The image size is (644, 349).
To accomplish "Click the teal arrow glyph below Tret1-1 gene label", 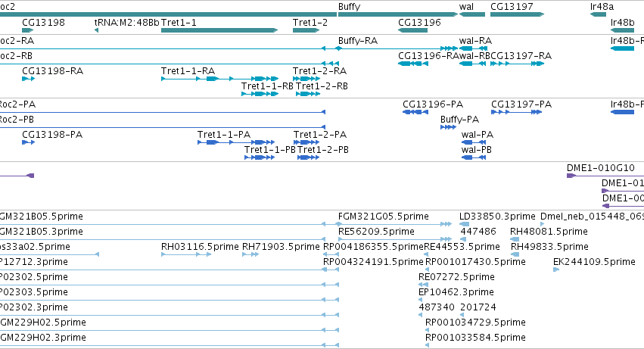I will pyautogui.click(x=219, y=30).
